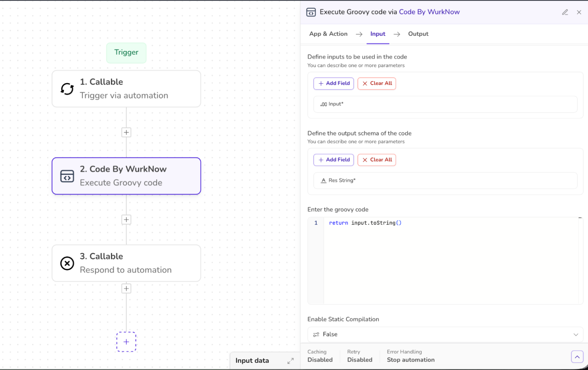Click the Retry Disabled setting
588x370 pixels.
pyautogui.click(x=360, y=356)
